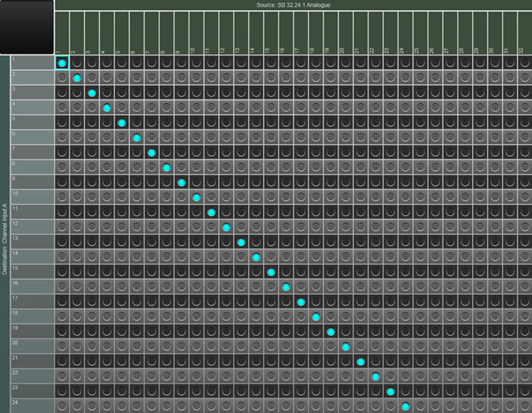The height and width of the screenshot is (413, 532).
Task: Unpatch source 1 from channel input 1
Action: [62, 63]
